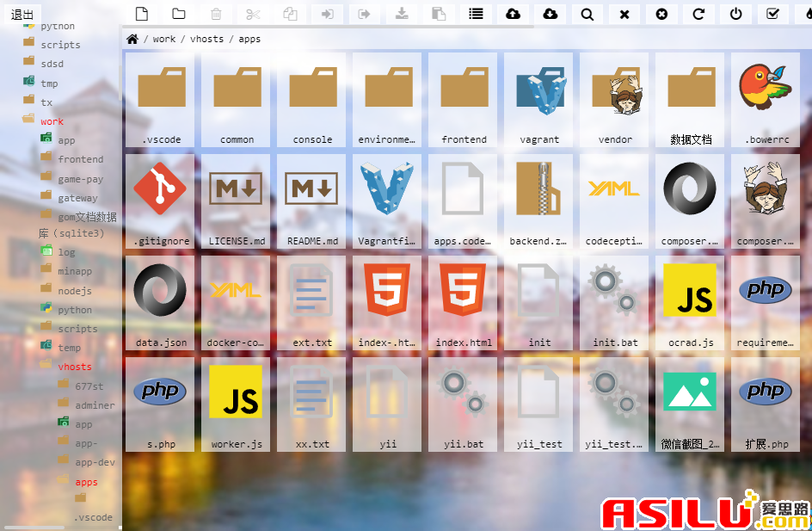The height and width of the screenshot is (531, 812).
Task: Select the s.php file tile
Action: pyautogui.click(x=162, y=404)
